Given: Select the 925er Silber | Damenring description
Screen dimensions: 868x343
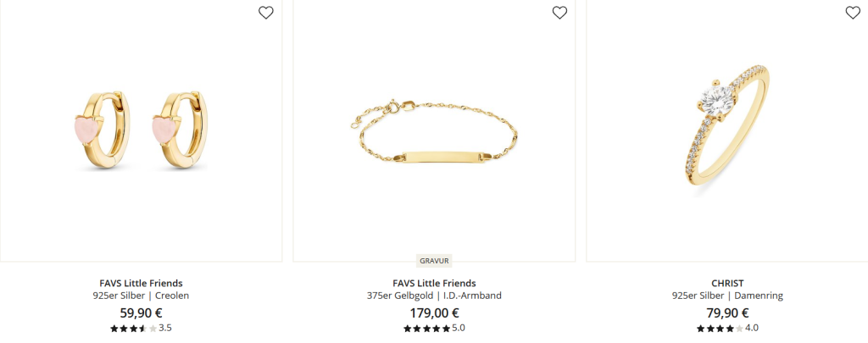Looking at the screenshot, I should click(727, 296).
